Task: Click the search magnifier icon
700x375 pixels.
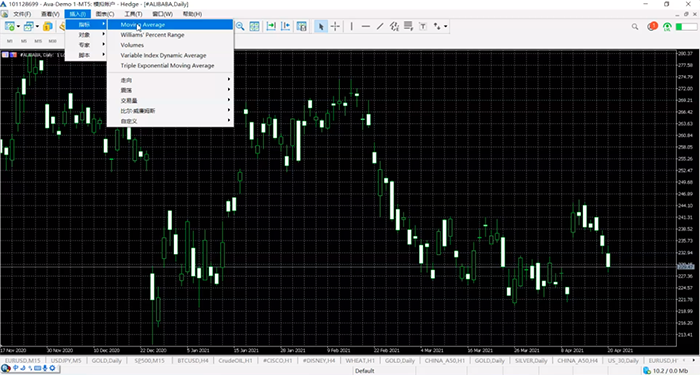Action: click(635, 27)
